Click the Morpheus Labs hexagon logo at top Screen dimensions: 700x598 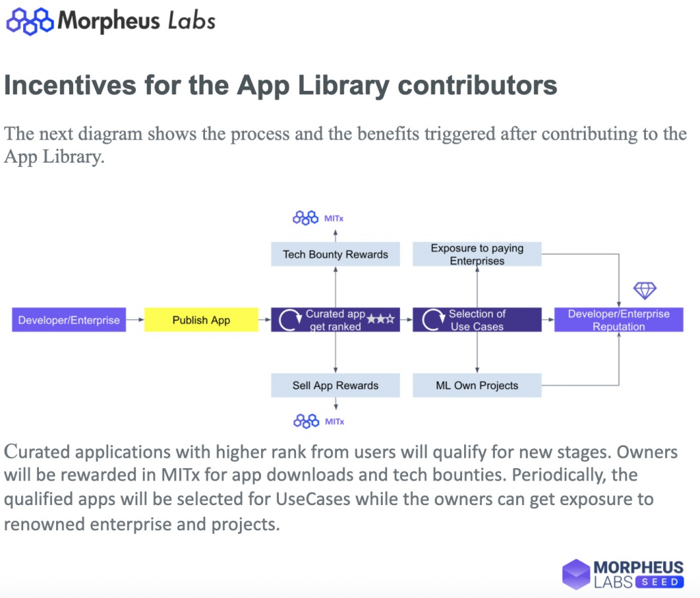click(x=30, y=21)
